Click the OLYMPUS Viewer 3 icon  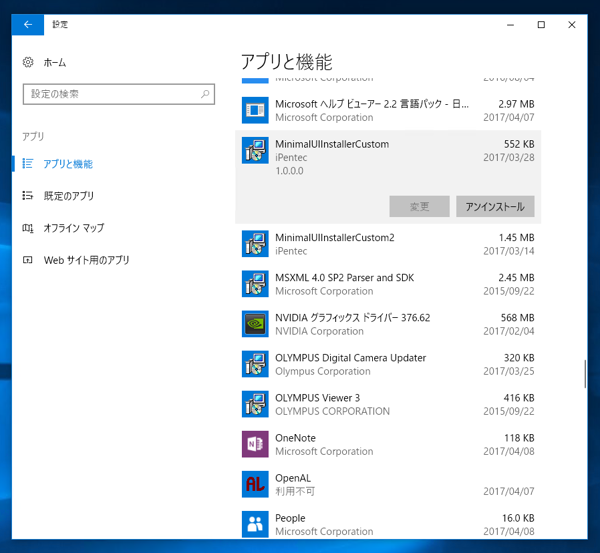[255, 404]
